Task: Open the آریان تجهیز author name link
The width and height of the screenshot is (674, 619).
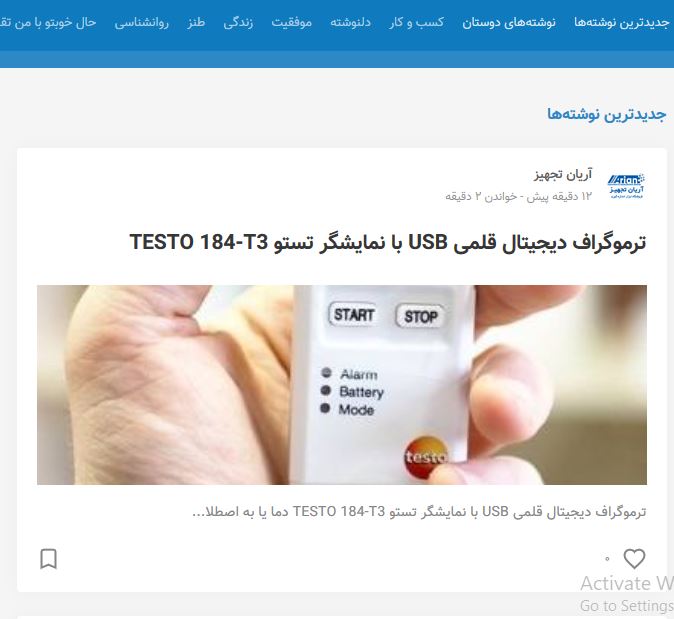Action: click(x=563, y=174)
